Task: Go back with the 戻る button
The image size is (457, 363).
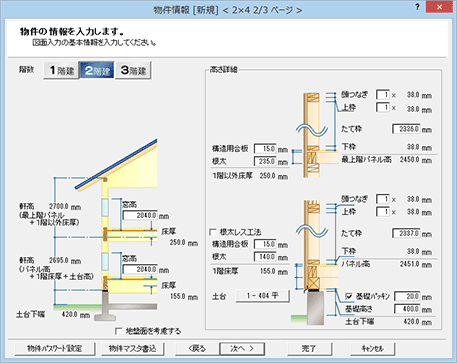Action: click(197, 349)
